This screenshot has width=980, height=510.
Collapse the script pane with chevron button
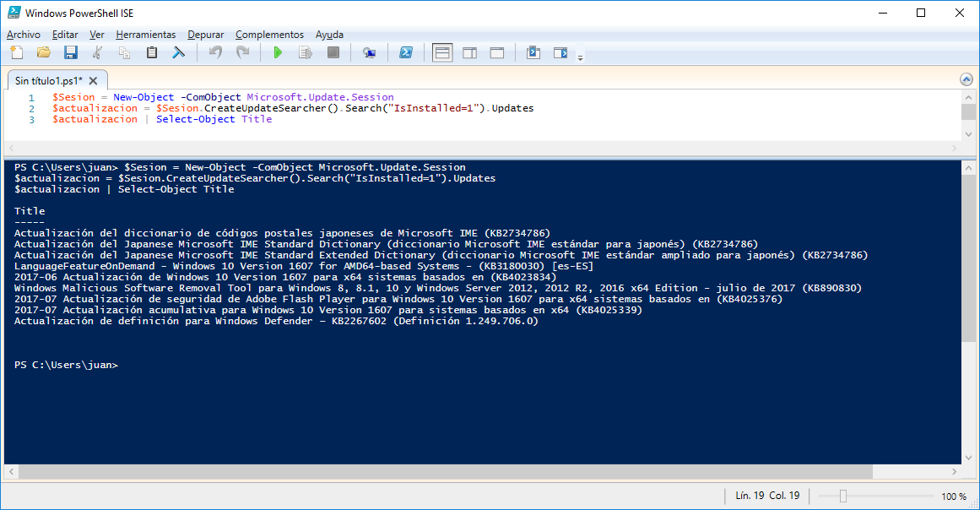point(966,79)
